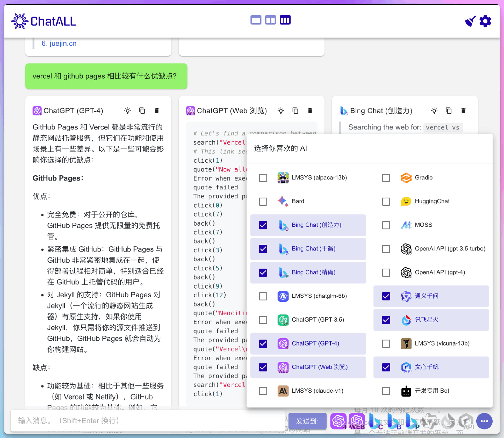Open the juejin.cn link
Viewport: 504px width, 438px height.
(59, 43)
